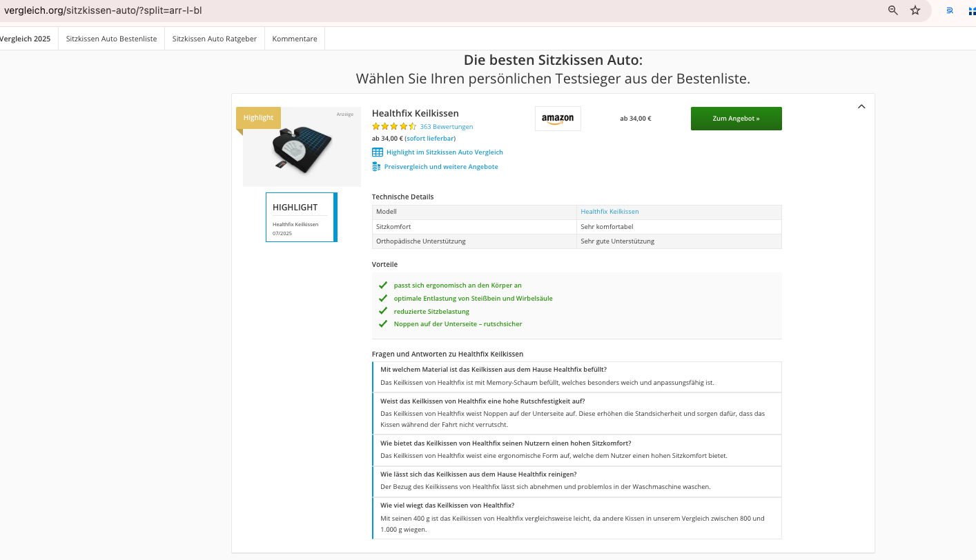The image size is (976, 560).
Task: Click the Amazon logo button
Action: coord(558,119)
